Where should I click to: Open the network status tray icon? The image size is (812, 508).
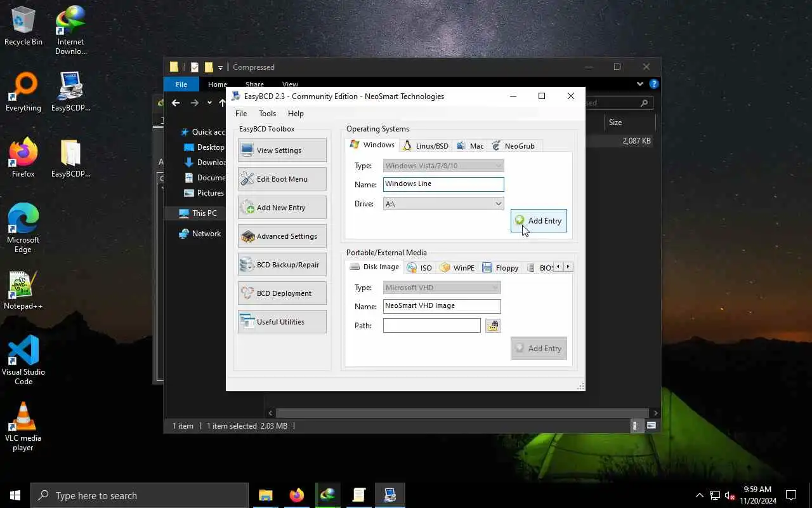pos(715,495)
